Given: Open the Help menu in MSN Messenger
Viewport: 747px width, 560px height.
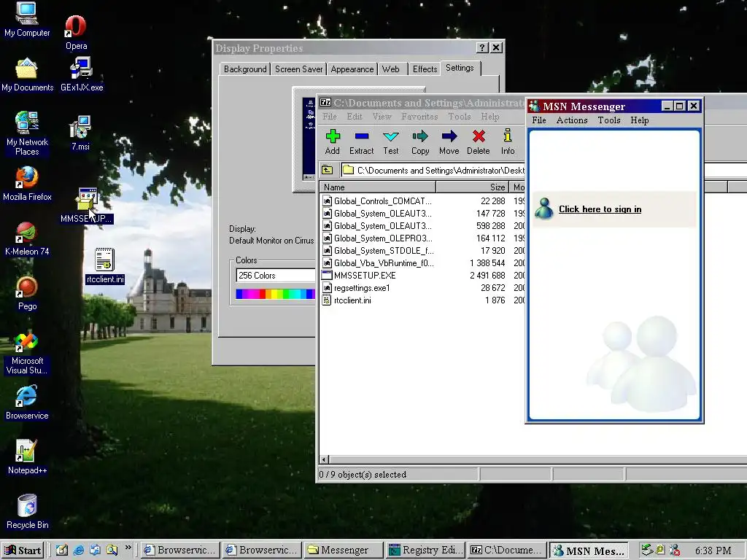Looking at the screenshot, I should [639, 120].
